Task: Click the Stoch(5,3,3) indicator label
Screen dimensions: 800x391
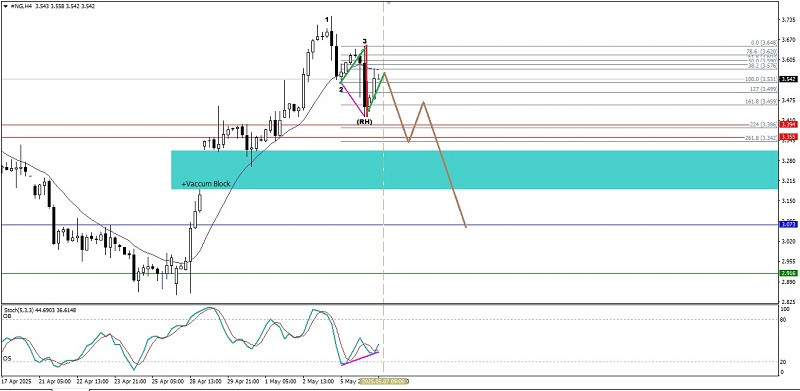Action: coord(18,309)
